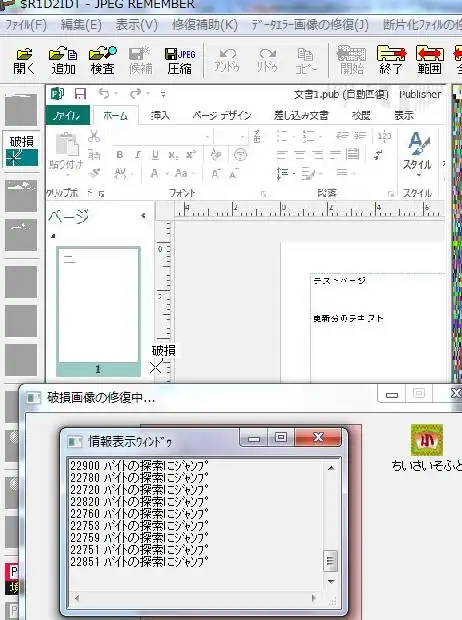Select page 1 thumbnail in the ページ pane
This screenshot has height=620, width=462.
point(98,311)
